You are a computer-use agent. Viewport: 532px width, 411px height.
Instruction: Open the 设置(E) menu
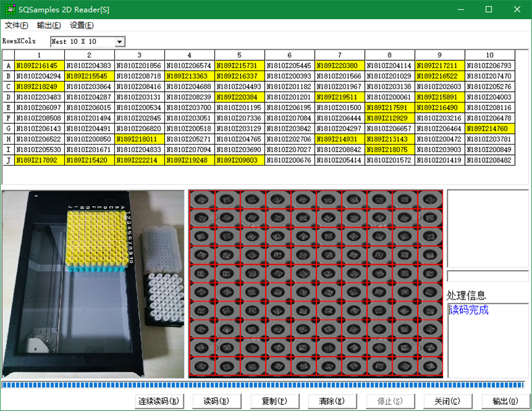pyautogui.click(x=82, y=26)
